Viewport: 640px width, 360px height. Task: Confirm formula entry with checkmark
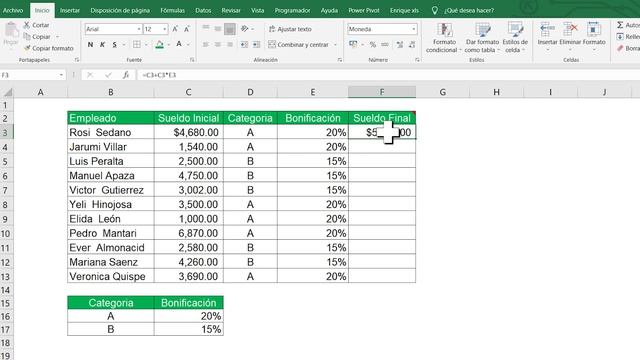[x=108, y=75]
